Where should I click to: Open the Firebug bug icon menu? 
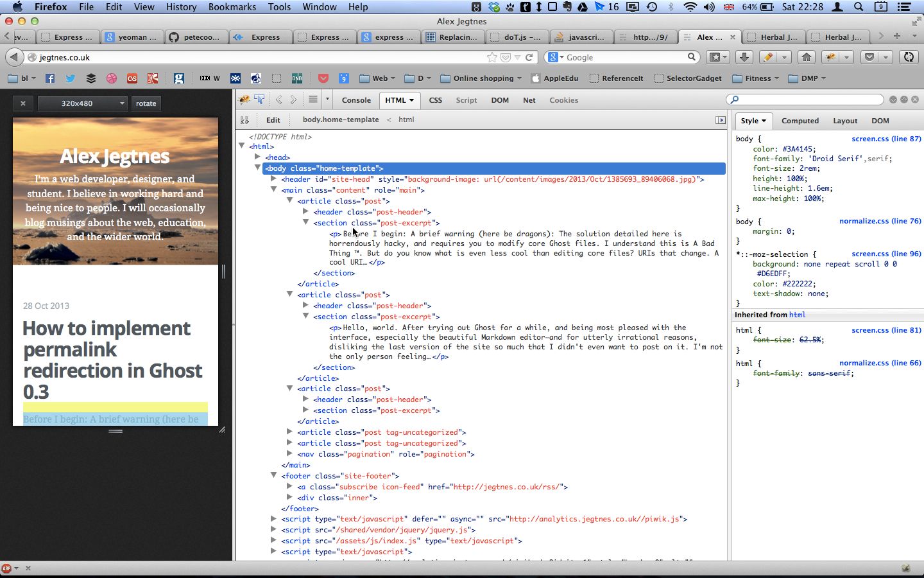pos(244,100)
